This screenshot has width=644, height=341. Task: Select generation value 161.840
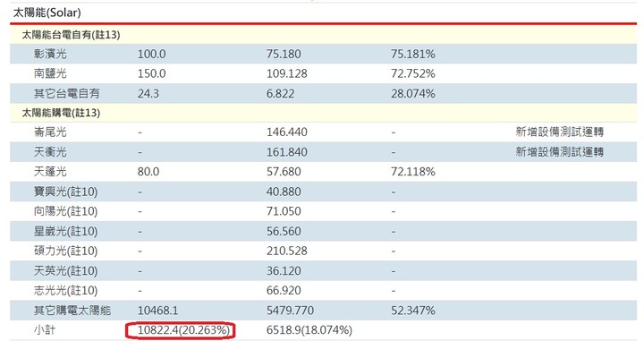287,151
